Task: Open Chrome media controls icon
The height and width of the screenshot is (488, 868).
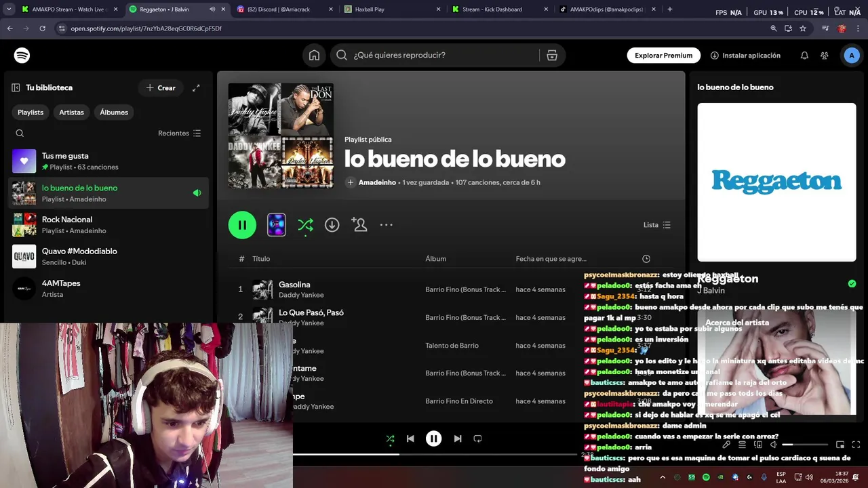Action: 825,28
